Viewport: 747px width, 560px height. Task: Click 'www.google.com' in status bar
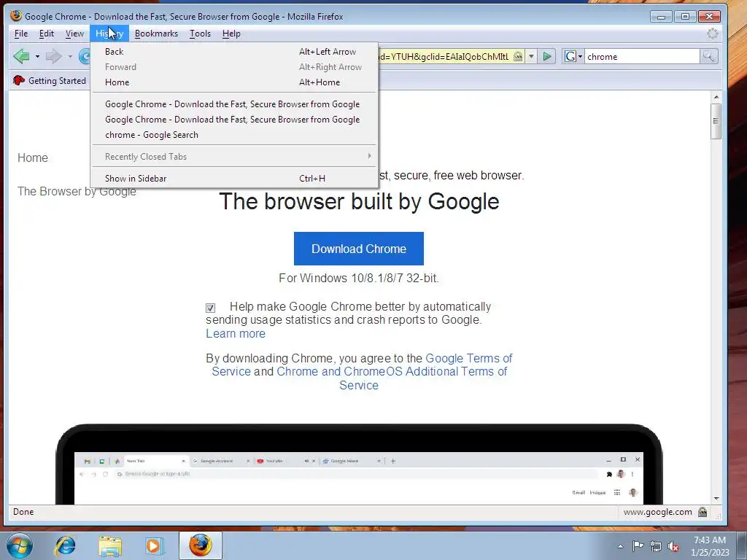pos(657,512)
